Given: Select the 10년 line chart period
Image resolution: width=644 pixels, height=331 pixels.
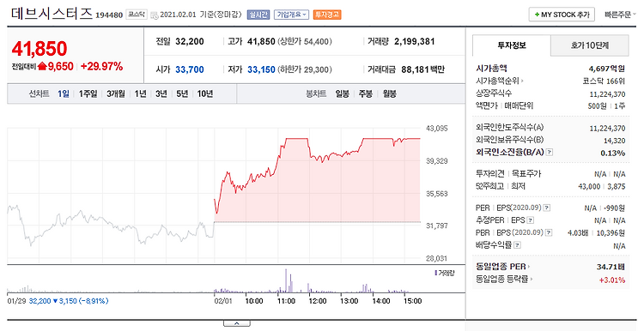Looking at the screenshot, I should point(205,94).
